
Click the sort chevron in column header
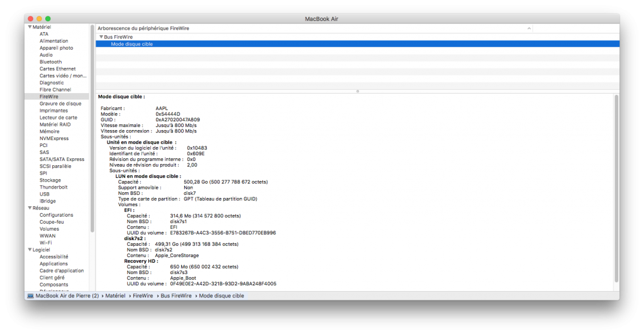point(529,28)
